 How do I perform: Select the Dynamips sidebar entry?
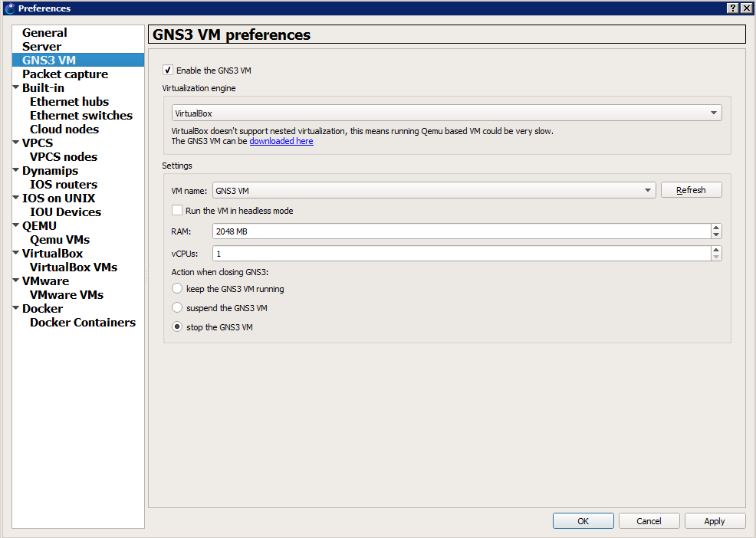click(x=50, y=170)
